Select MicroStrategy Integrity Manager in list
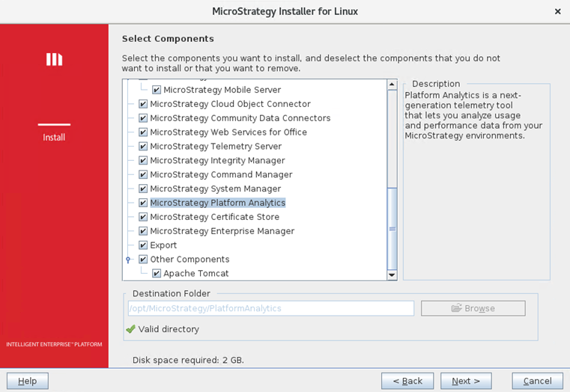The image size is (570, 392). tap(217, 161)
